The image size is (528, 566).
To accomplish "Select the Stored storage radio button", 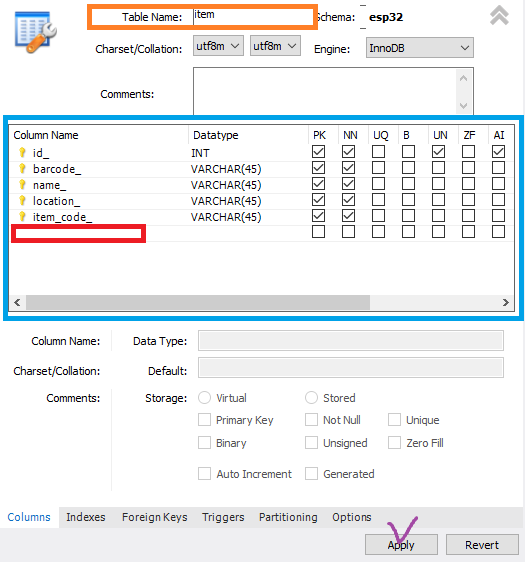I will point(311,398).
